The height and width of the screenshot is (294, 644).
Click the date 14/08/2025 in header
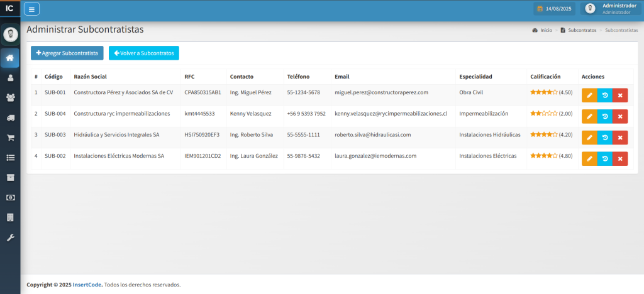pos(554,9)
